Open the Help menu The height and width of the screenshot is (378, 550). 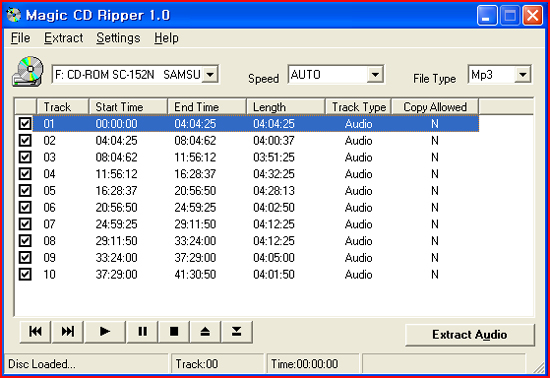click(166, 38)
